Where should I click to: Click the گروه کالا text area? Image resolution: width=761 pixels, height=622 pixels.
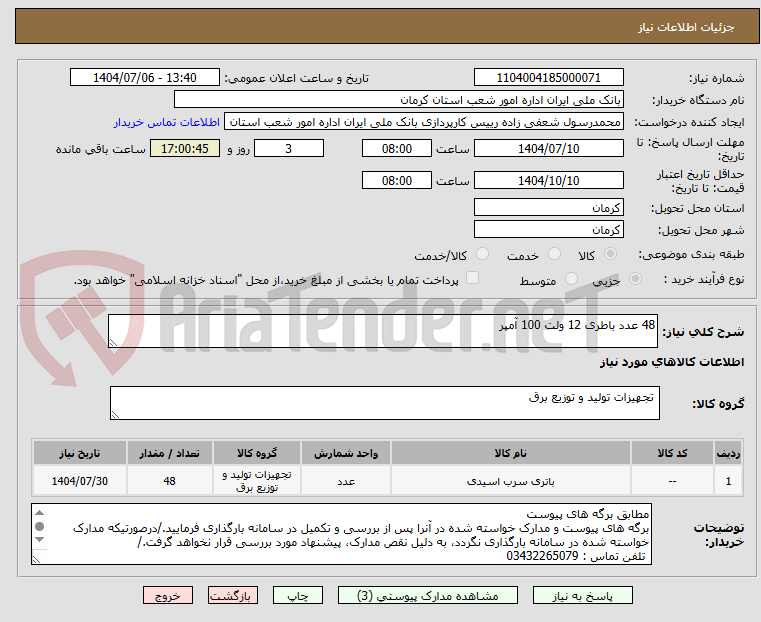[385, 403]
